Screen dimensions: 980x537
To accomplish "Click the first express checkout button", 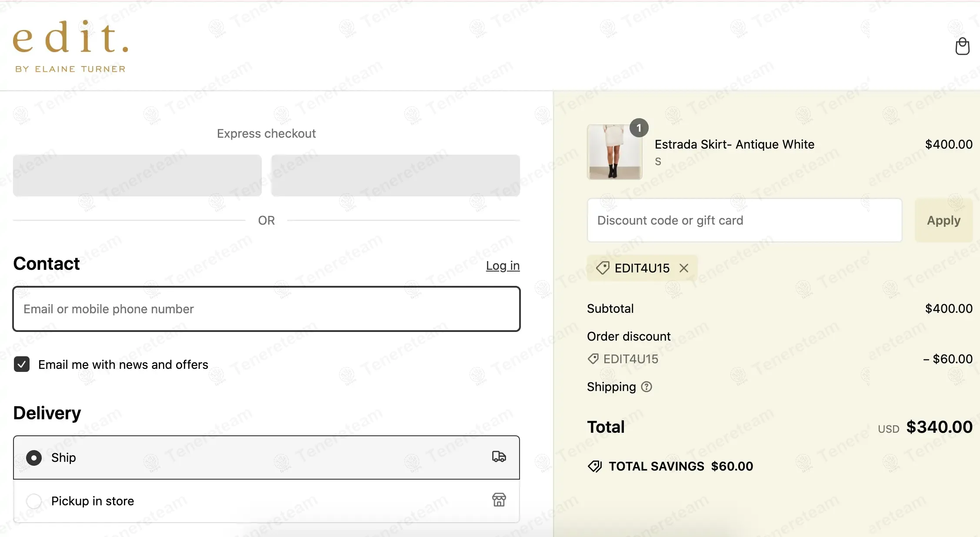I will (137, 176).
